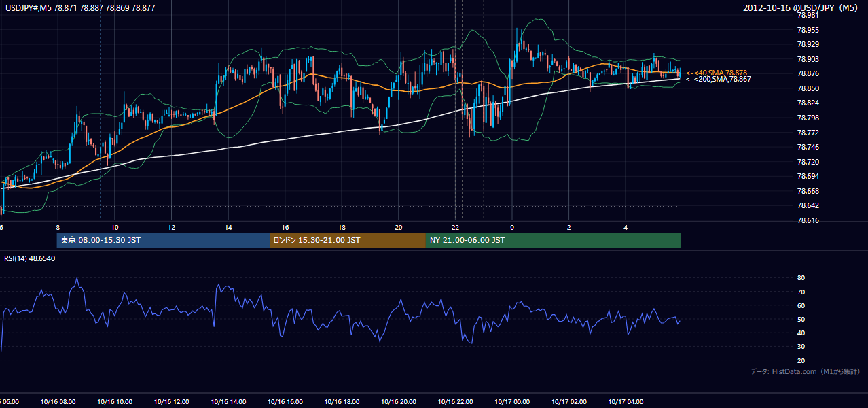The image size is (868, 408).
Task: Click hour label 18 under the price chart
Action: click(342, 228)
